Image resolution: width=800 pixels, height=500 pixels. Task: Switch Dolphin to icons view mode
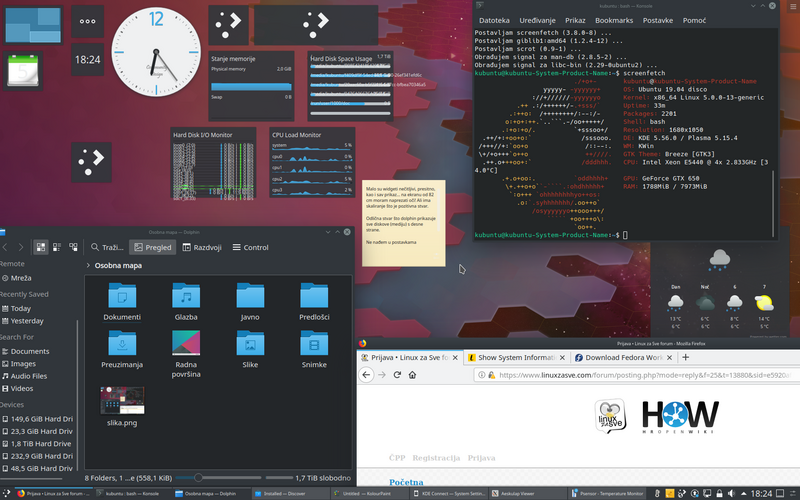tap(40, 247)
